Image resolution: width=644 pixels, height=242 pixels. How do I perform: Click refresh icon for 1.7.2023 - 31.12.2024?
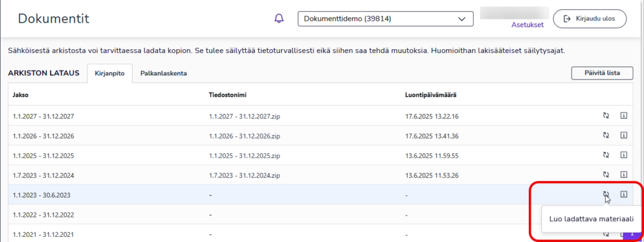coord(606,175)
